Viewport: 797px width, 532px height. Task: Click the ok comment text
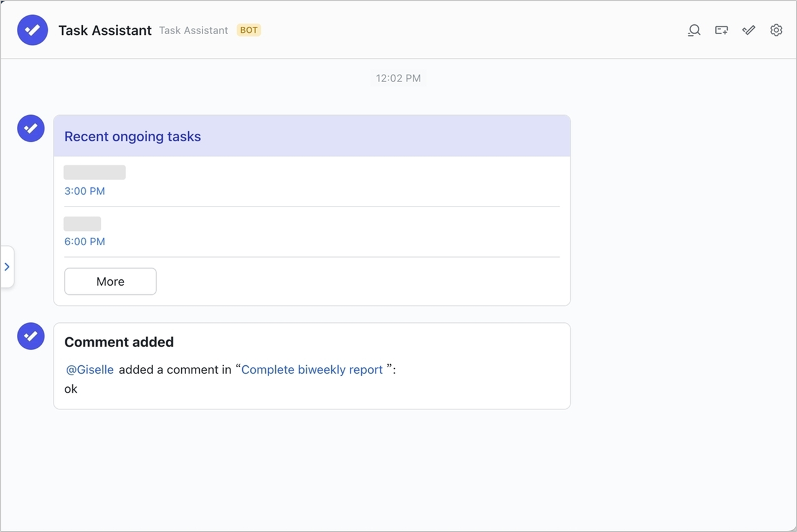(70, 389)
